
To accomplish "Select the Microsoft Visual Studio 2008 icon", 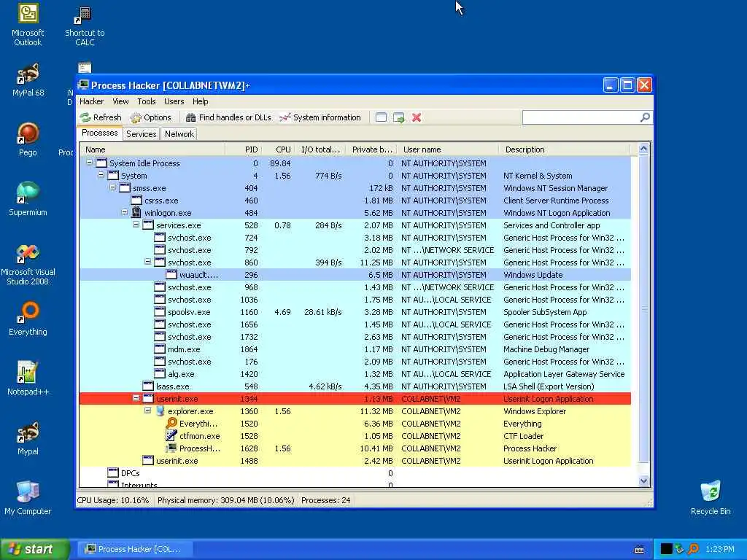I will pos(28,264).
